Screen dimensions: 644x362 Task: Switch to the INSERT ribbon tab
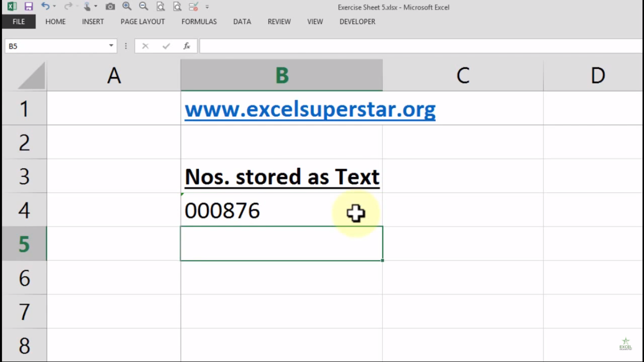pyautogui.click(x=93, y=22)
